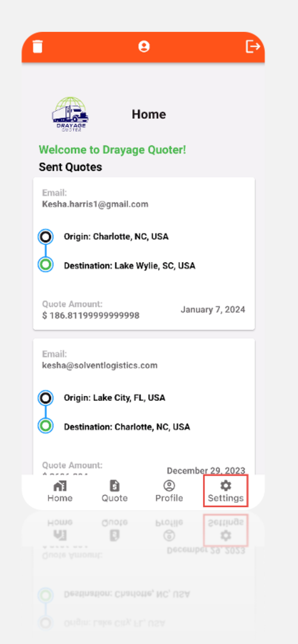Click the Welcome to Drayage Quoter heading

112,150
